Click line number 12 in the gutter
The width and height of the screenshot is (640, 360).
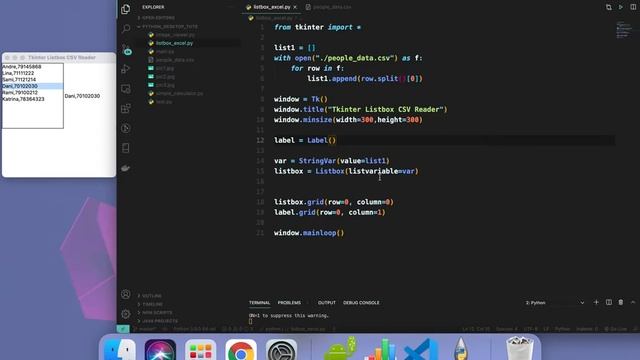[260, 140]
